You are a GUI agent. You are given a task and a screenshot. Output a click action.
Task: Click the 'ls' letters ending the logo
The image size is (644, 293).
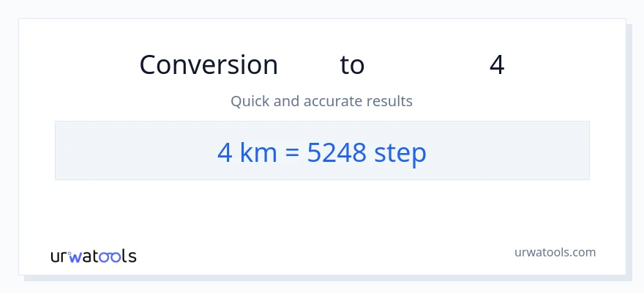click(130, 256)
